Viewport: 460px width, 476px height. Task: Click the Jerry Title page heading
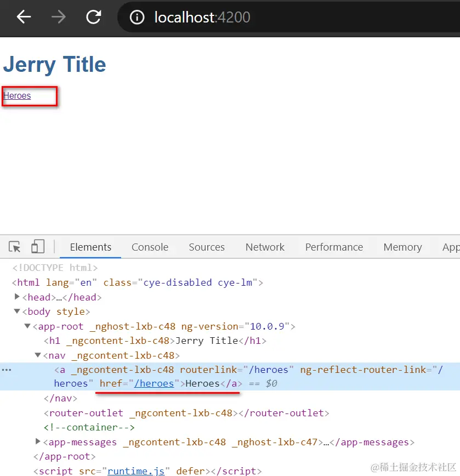[x=55, y=64]
